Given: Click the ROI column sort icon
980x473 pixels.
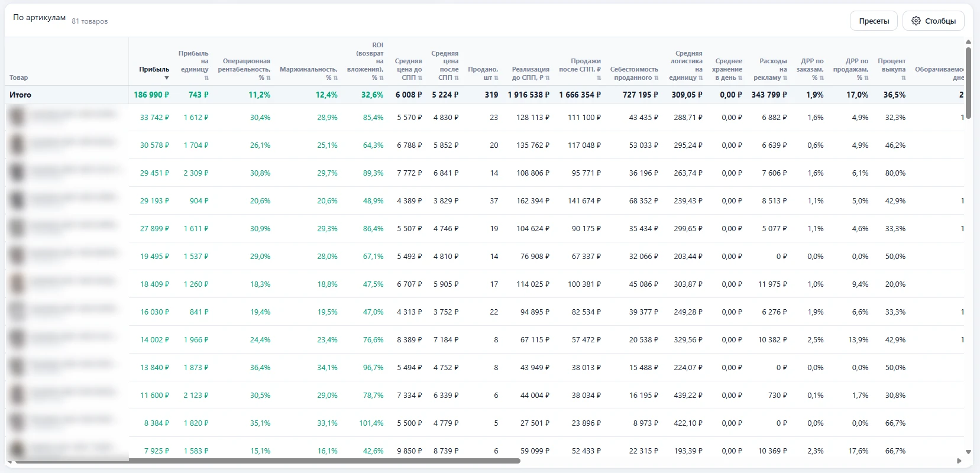Looking at the screenshot, I should tap(381, 78).
